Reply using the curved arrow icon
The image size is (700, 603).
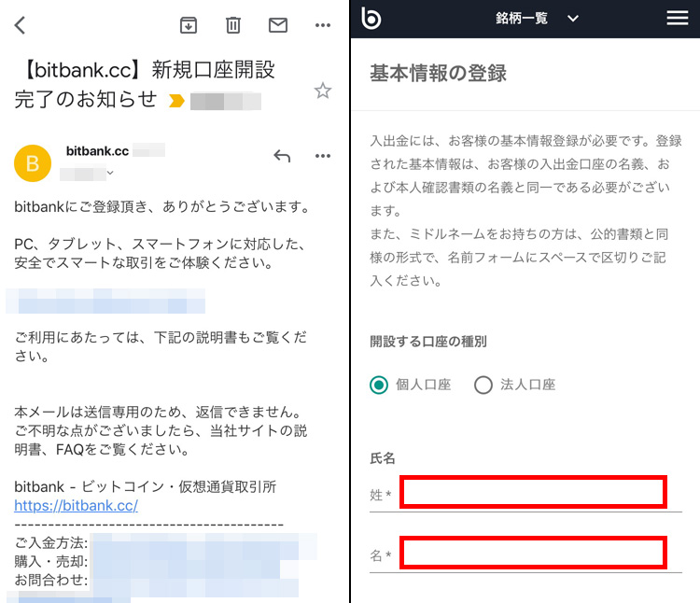click(282, 156)
